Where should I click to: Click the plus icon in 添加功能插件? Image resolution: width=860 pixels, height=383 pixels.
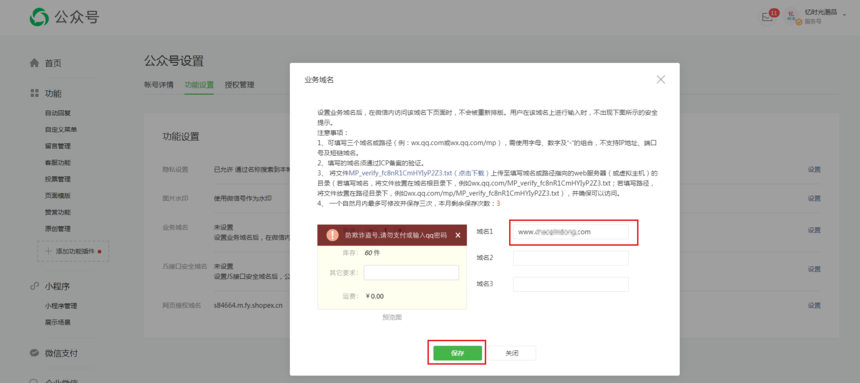point(47,251)
